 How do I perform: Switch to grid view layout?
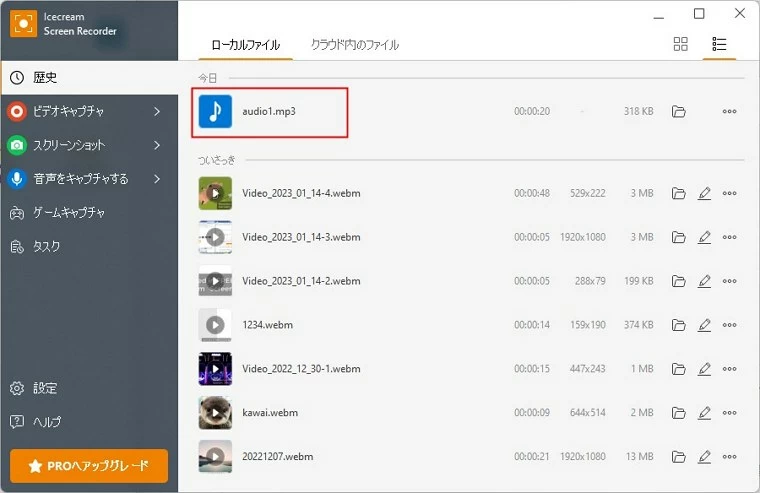tap(681, 44)
